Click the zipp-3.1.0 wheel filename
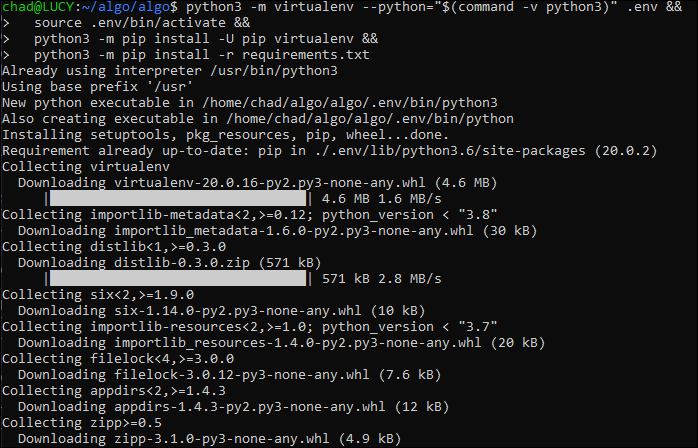Screen dimensions: 698x448 [222, 439]
